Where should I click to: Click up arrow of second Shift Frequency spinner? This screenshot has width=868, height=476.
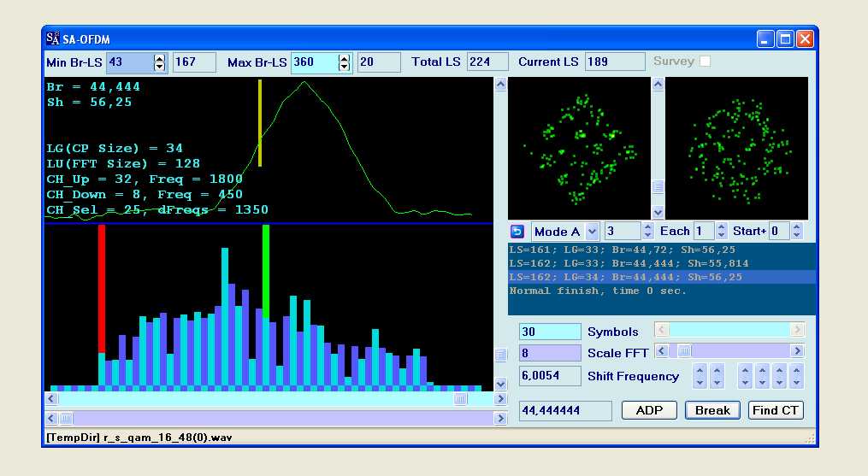pos(717,371)
